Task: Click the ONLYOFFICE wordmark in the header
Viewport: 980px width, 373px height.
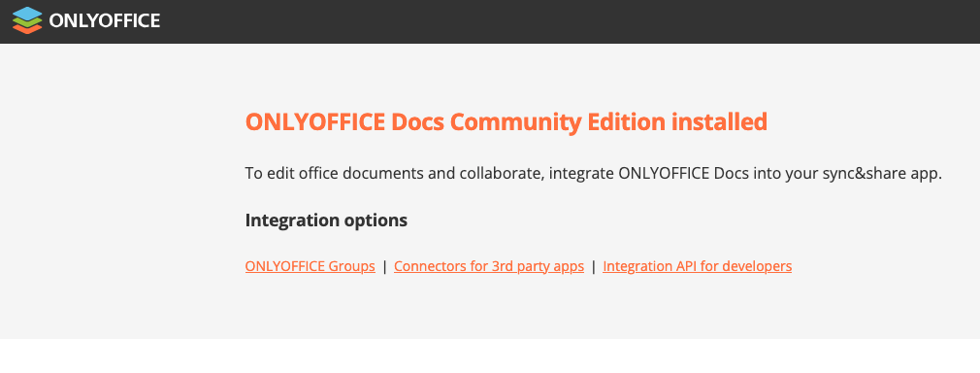Action: point(105,20)
